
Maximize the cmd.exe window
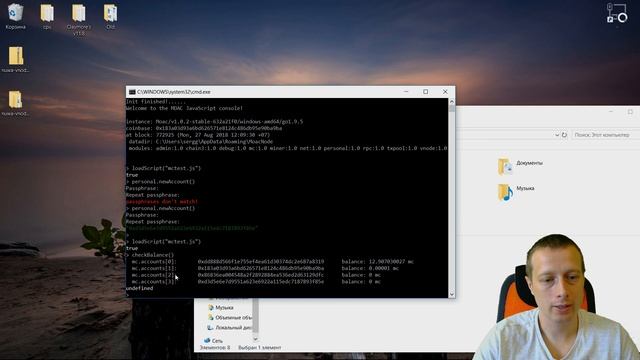[425, 92]
